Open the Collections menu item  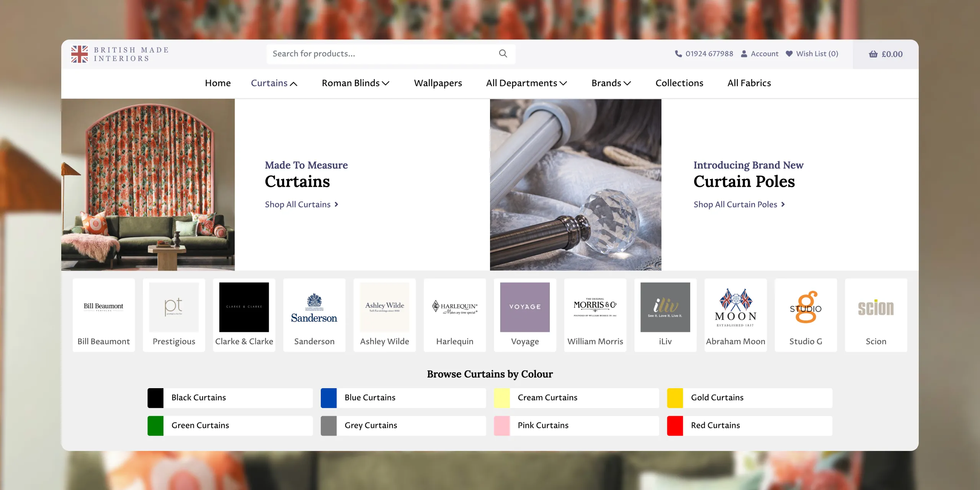click(x=679, y=83)
